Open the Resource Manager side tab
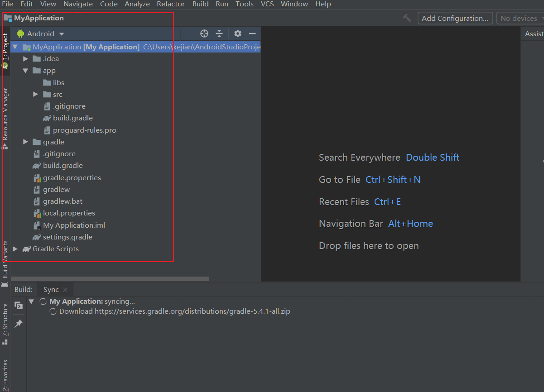544x392 pixels. (x=5, y=118)
